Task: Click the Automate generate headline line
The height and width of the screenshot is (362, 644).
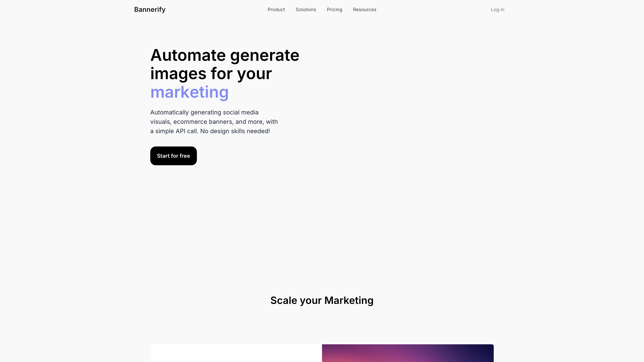Action: coord(225,55)
